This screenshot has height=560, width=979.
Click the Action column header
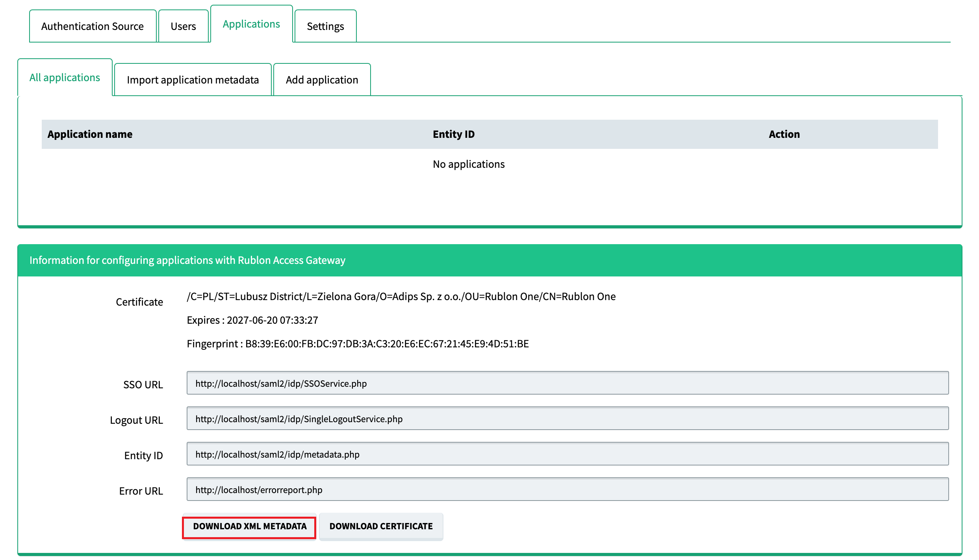(784, 134)
